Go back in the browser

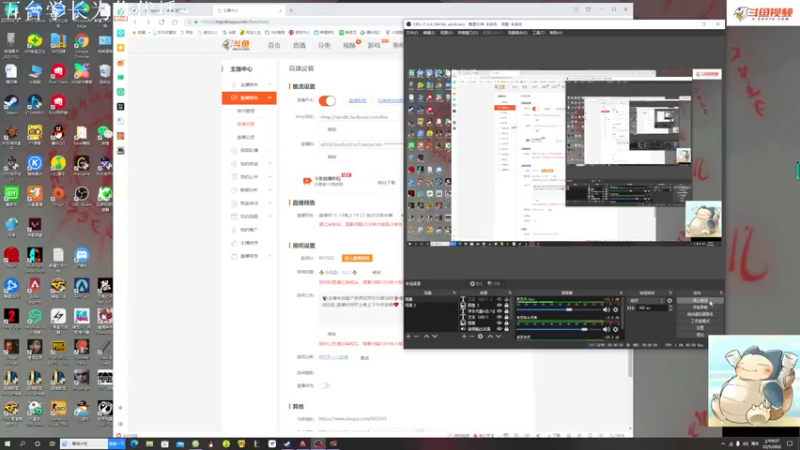click(135, 22)
